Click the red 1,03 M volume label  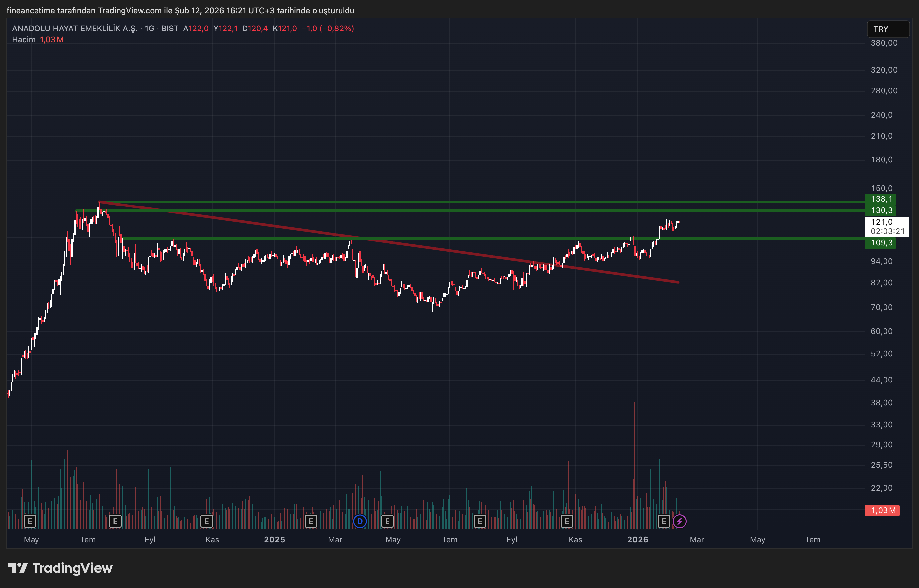click(x=882, y=510)
